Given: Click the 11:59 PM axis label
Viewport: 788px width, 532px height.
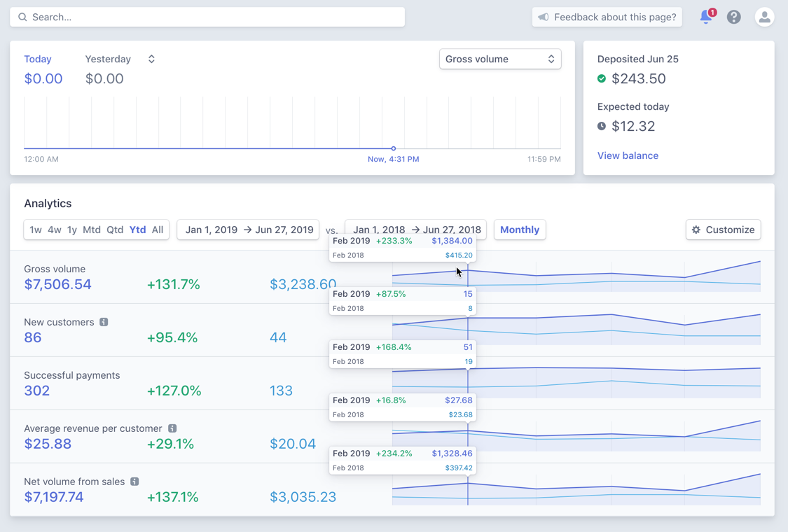Looking at the screenshot, I should pos(544,159).
